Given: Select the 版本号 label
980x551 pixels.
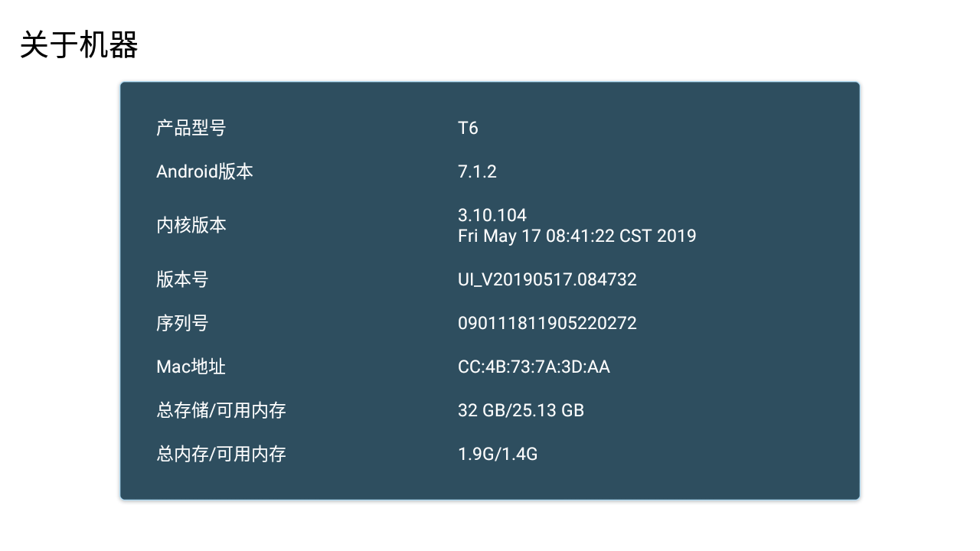Looking at the screenshot, I should (182, 279).
